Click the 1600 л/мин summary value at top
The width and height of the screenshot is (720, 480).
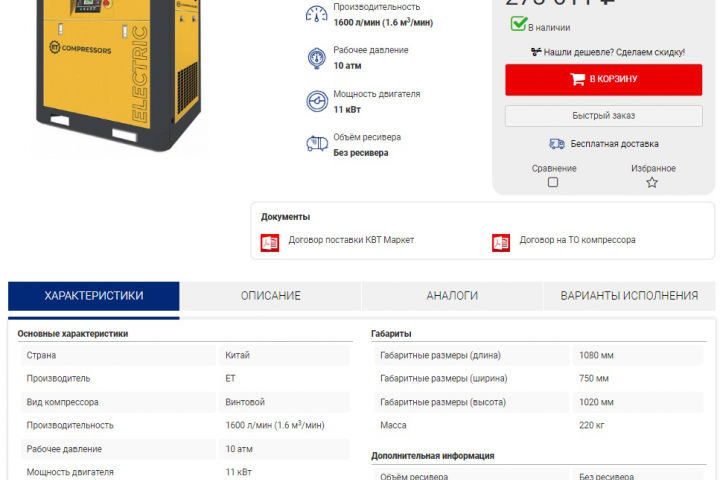tap(383, 22)
